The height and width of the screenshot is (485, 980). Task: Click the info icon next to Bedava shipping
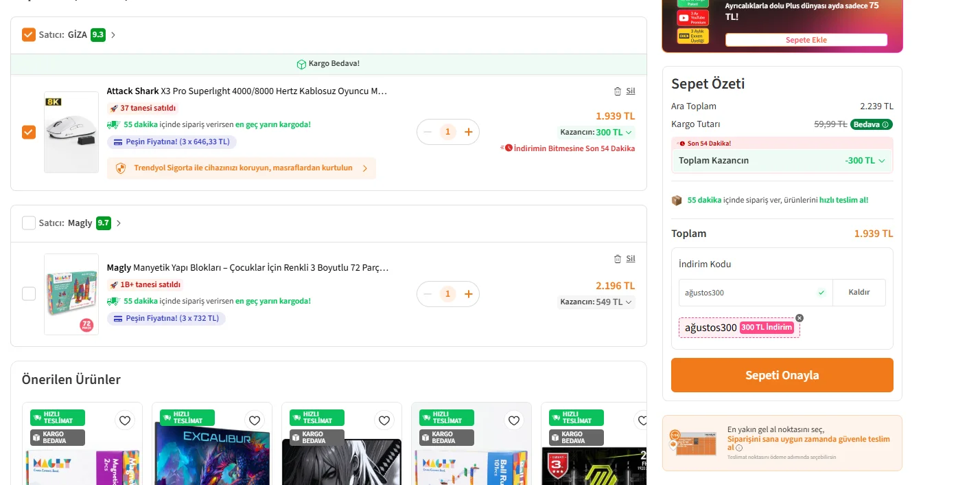[886, 124]
